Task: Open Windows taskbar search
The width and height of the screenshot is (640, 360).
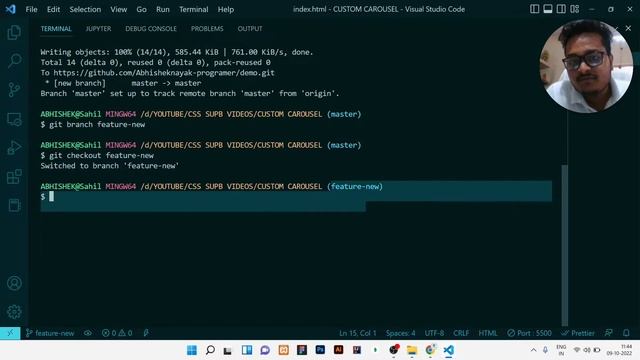Action: pos(210,350)
